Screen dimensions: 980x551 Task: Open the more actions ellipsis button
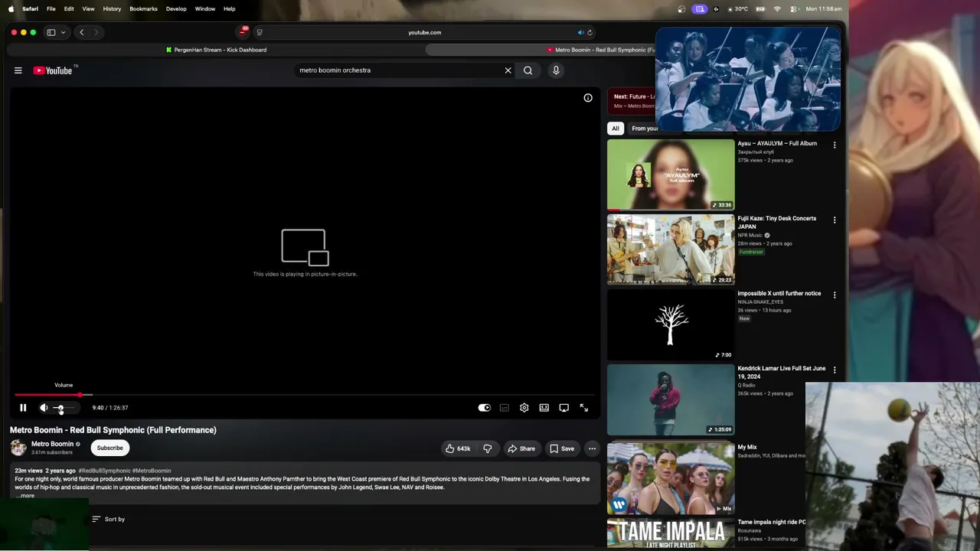[592, 448]
